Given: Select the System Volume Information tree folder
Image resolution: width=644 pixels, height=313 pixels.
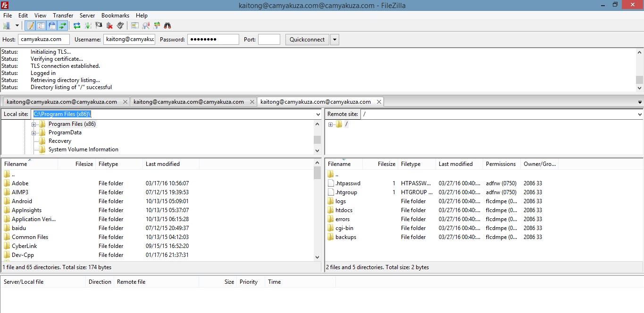Looking at the screenshot, I should (x=84, y=149).
